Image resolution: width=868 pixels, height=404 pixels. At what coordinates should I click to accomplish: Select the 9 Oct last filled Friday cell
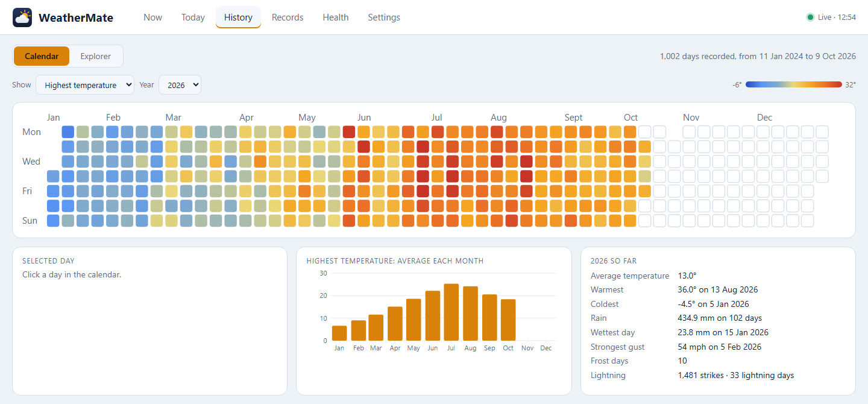644,191
